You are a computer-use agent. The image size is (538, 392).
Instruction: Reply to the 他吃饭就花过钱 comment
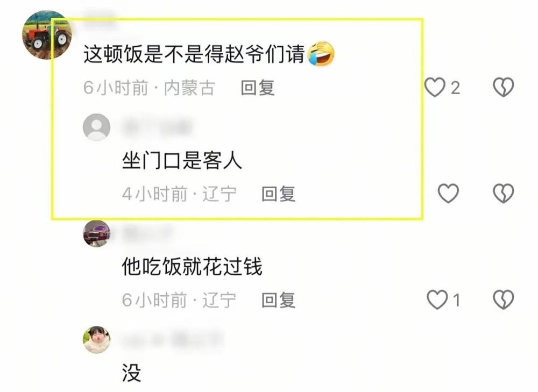pyautogui.click(x=278, y=300)
